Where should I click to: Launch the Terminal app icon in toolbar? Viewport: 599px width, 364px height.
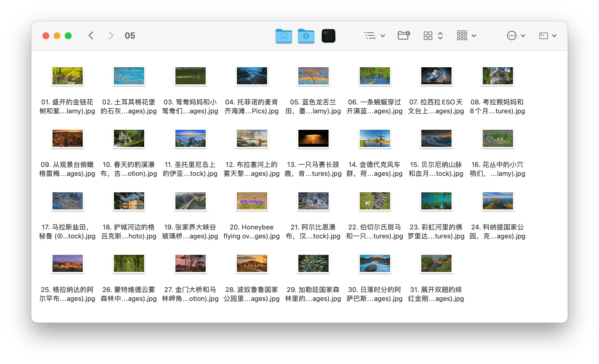point(328,36)
